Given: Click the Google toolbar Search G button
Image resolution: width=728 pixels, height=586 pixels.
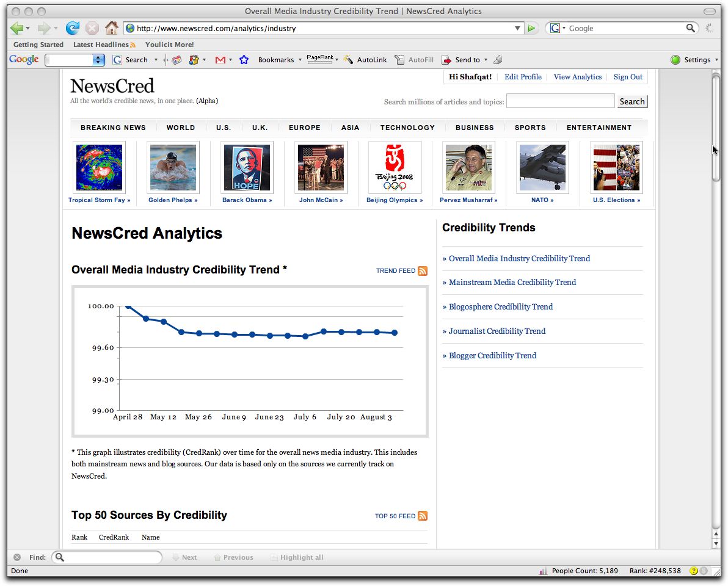Looking at the screenshot, I should tap(131, 60).
